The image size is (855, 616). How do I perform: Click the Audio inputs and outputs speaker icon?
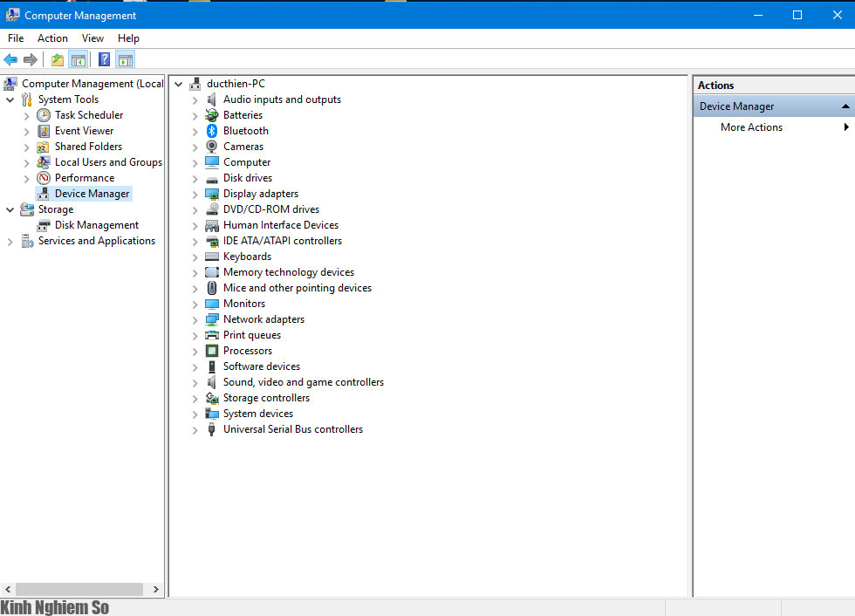tap(212, 99)
